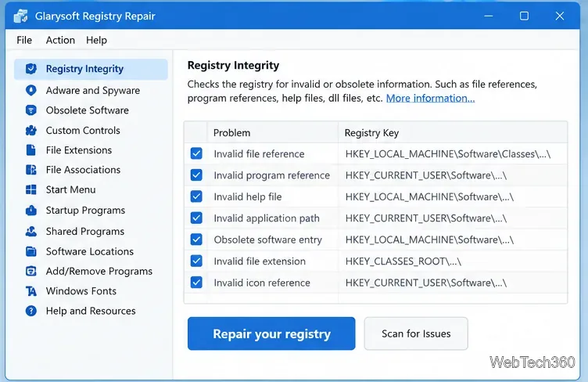This screenshot has width=588, height=382.
Task: Select Add/Remove Programs category
Action: click(99, 271)
